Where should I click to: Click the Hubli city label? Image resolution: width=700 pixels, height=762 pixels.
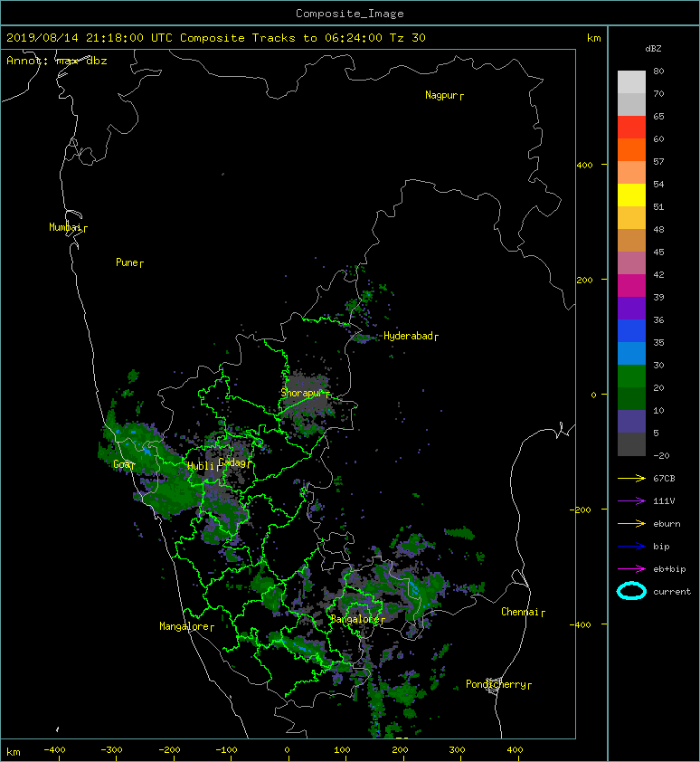[x=201, y=466]
